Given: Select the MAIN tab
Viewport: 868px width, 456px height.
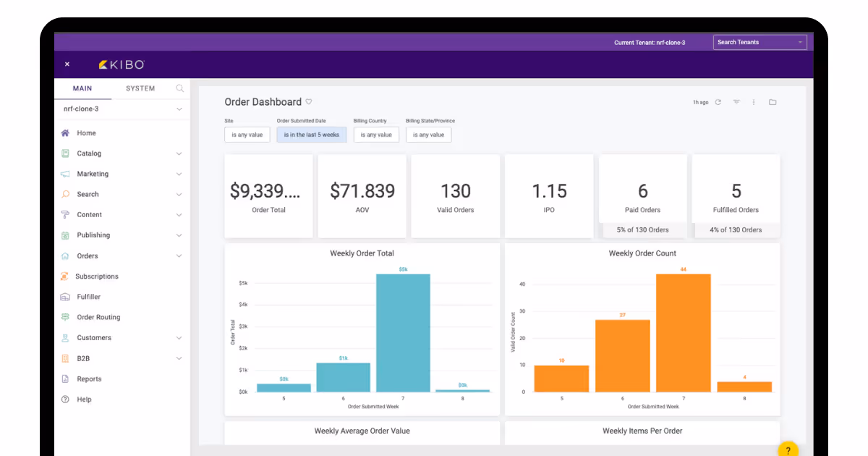Looking at the screenshot, I should [x=82, y=88].
